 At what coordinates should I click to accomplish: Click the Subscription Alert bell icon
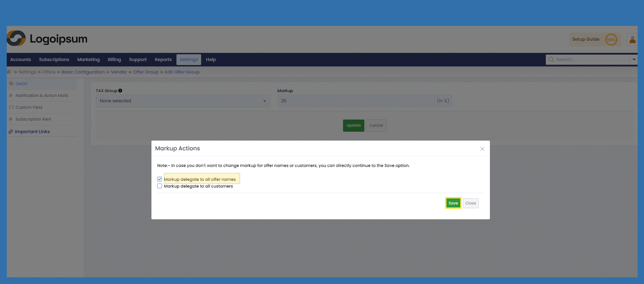point(11,119)
